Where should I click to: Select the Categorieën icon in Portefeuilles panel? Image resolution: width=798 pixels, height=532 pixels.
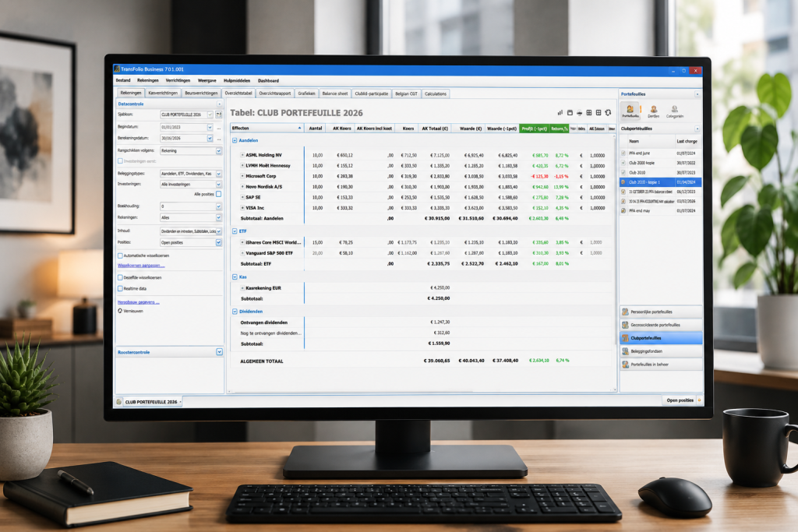click(x=675, y=111)
